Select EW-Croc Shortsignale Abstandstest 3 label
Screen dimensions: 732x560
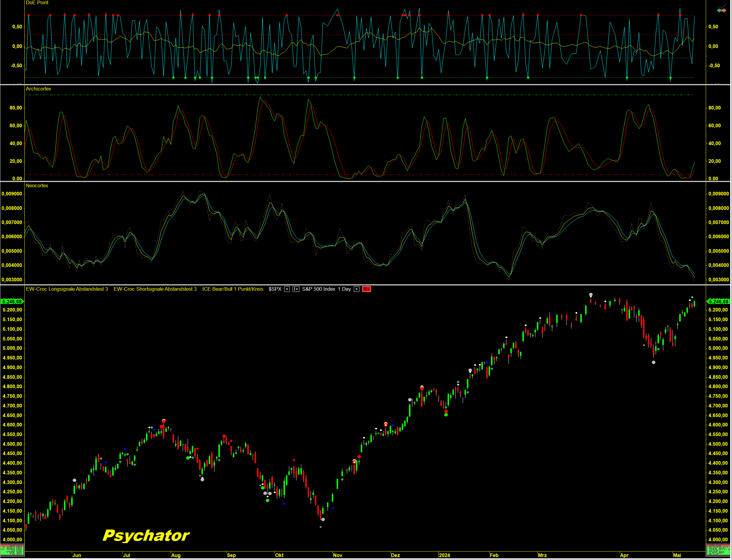[x=155, y=289]
